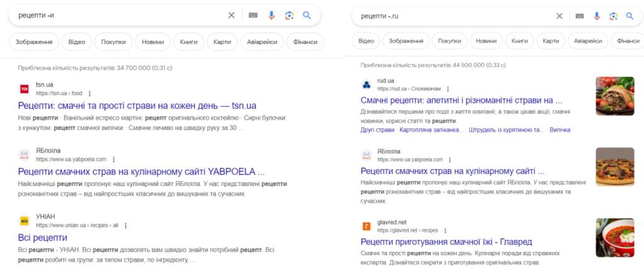Open Главред recipes result title
The width and height of the screenshot is (644, 272).
tap(446, 242)
